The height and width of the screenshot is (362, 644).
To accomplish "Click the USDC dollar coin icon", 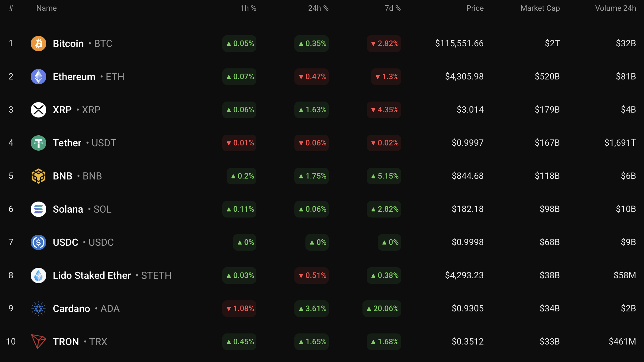I will (38, 242).
